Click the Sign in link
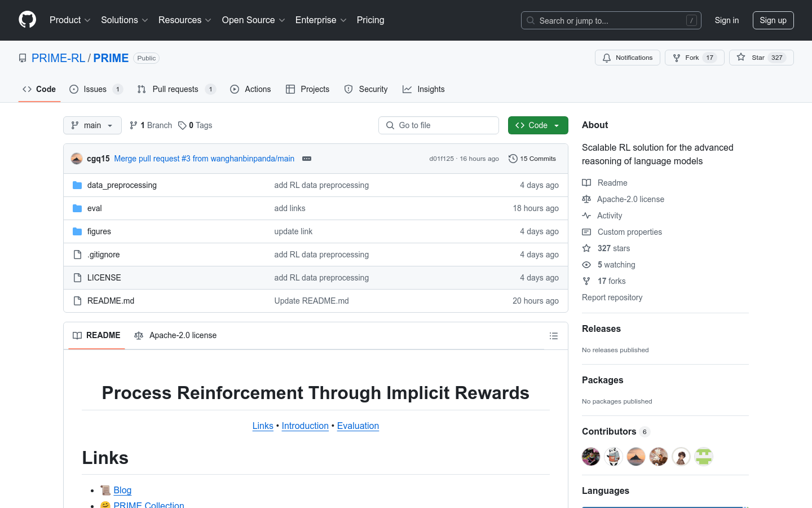The height and width of the screenshot is (508, 812). [727, 20]
